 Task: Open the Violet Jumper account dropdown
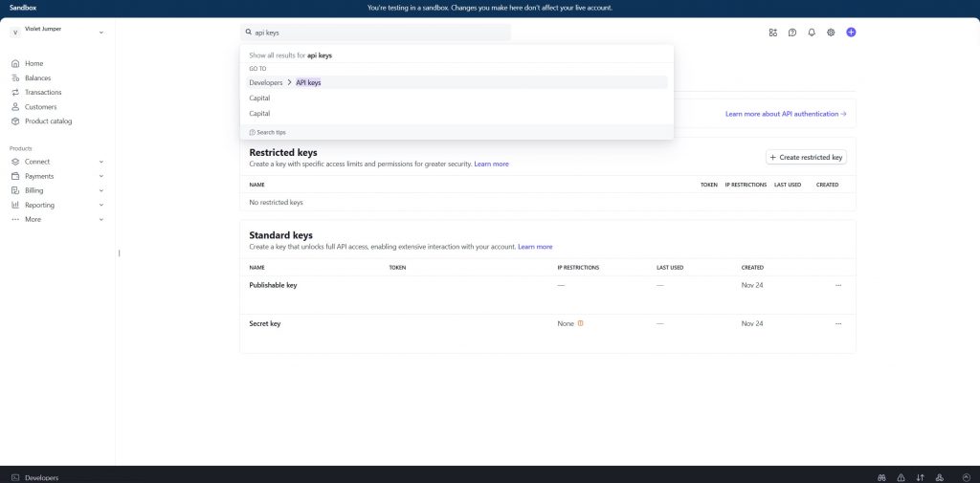[x=57, y=33]
